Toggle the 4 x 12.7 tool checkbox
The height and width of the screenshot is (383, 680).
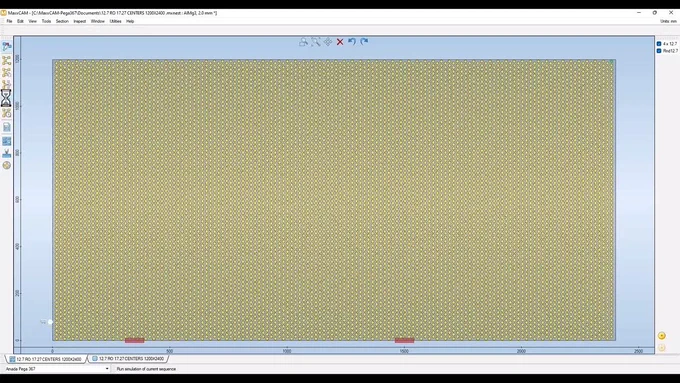pos(659,44)
